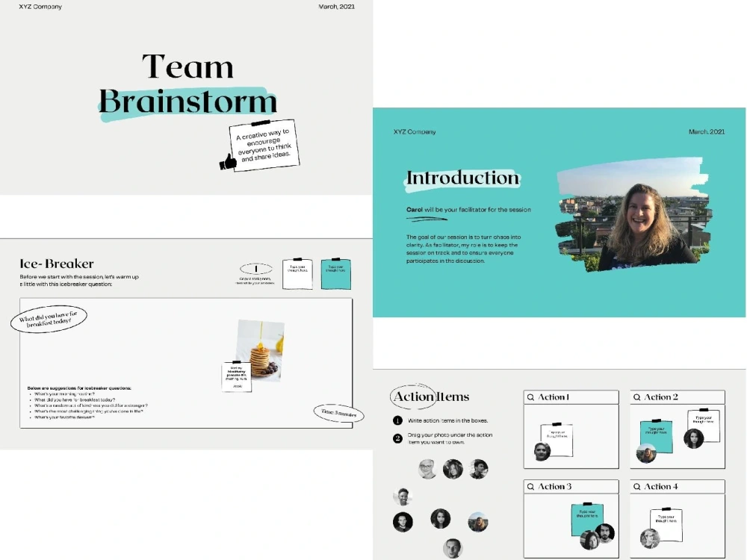The image size is (747, 560).
Task: Select the blank white sticky note on Ice-Breaker header
Action: [298, 274]
